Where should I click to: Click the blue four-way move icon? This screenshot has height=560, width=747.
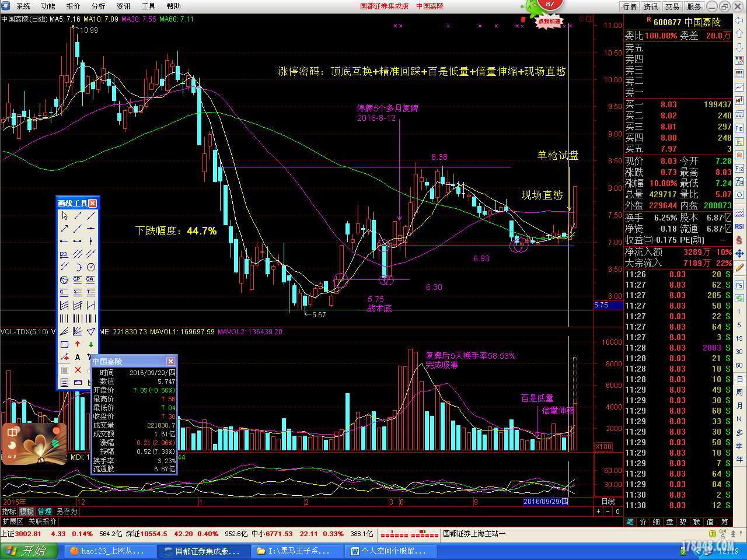click(739, 253)
